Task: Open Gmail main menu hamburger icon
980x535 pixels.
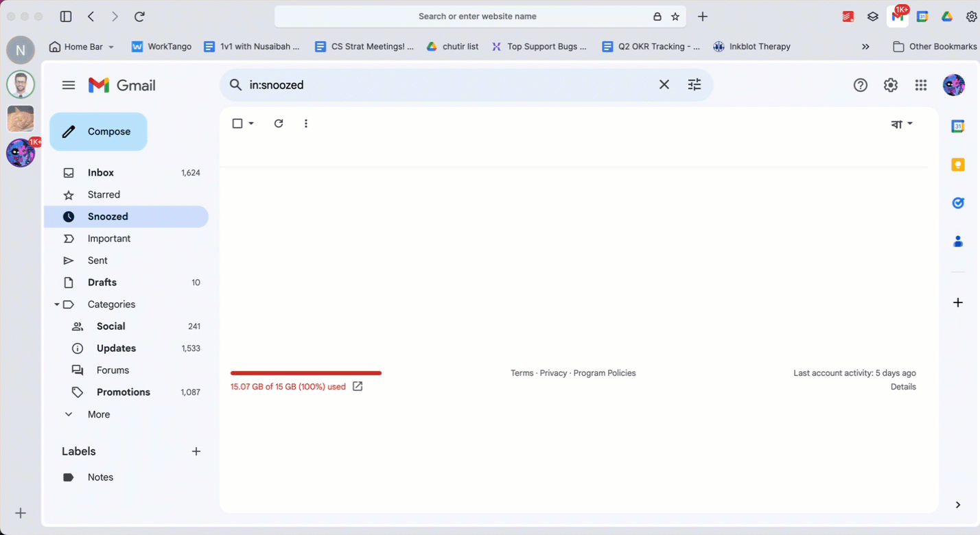Action: point(68,85)
